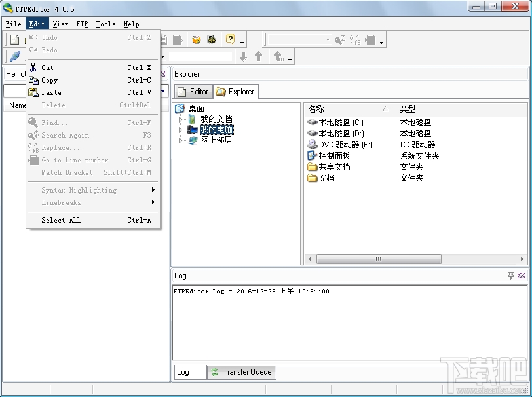
Task: Open the search text combo box
Action: [x=299, y=40]
